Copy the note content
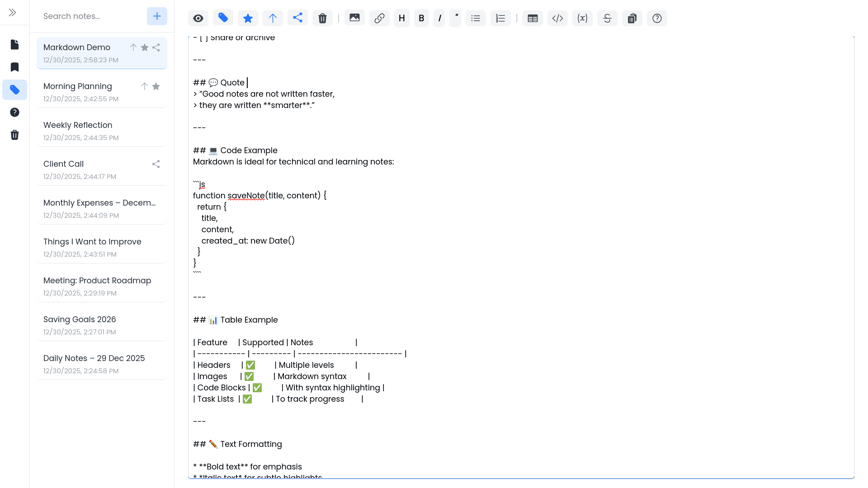The image size is (868, 488). pyautogui.click(x=632, y=18)
